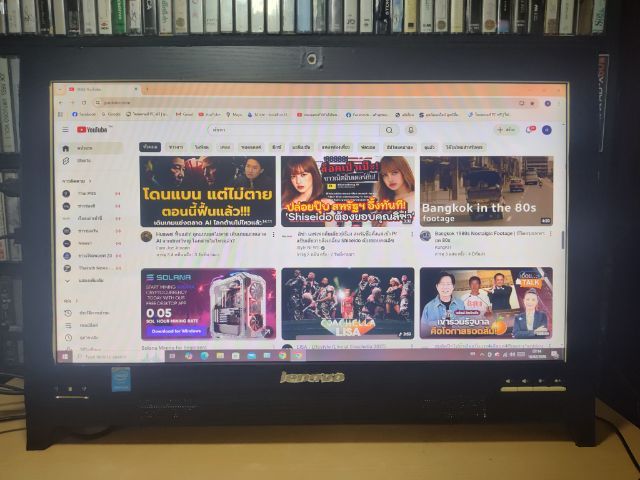Viewport: 640px width, 480px height.
Task: Switch to the YouTube browser tab
Action: coord(100,89)
